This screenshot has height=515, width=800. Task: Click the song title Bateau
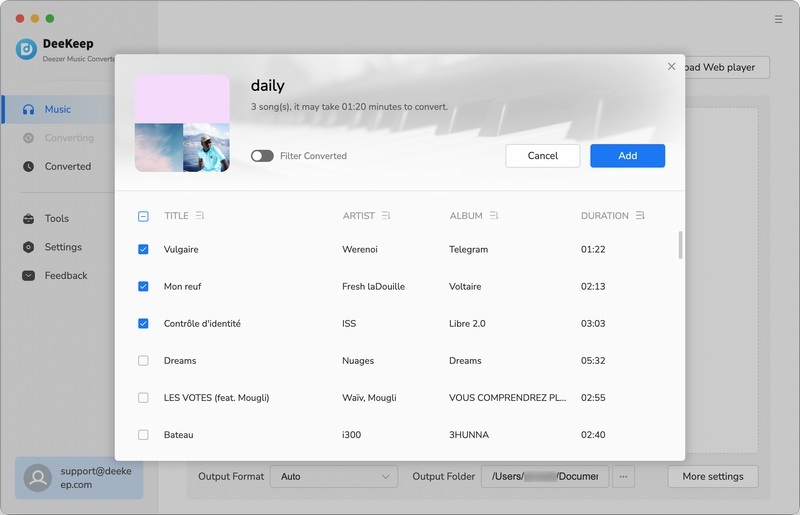(x=179, y=435)
